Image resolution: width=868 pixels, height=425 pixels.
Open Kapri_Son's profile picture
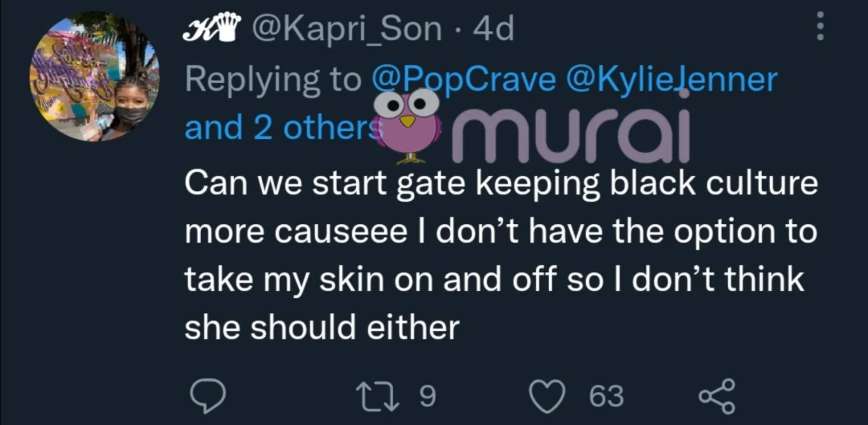coord(94,77)
